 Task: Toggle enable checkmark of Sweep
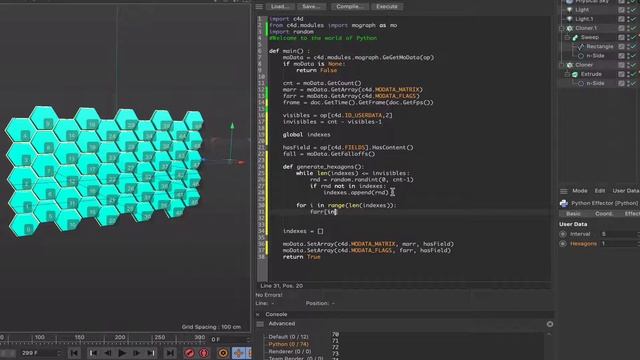pos(633,38)
